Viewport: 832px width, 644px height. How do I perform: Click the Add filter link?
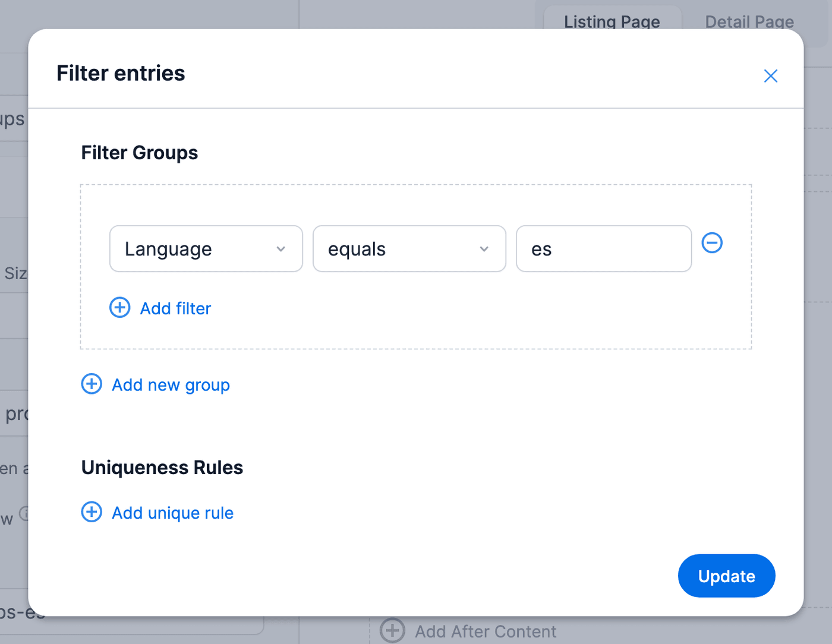(x=175, y=308)
